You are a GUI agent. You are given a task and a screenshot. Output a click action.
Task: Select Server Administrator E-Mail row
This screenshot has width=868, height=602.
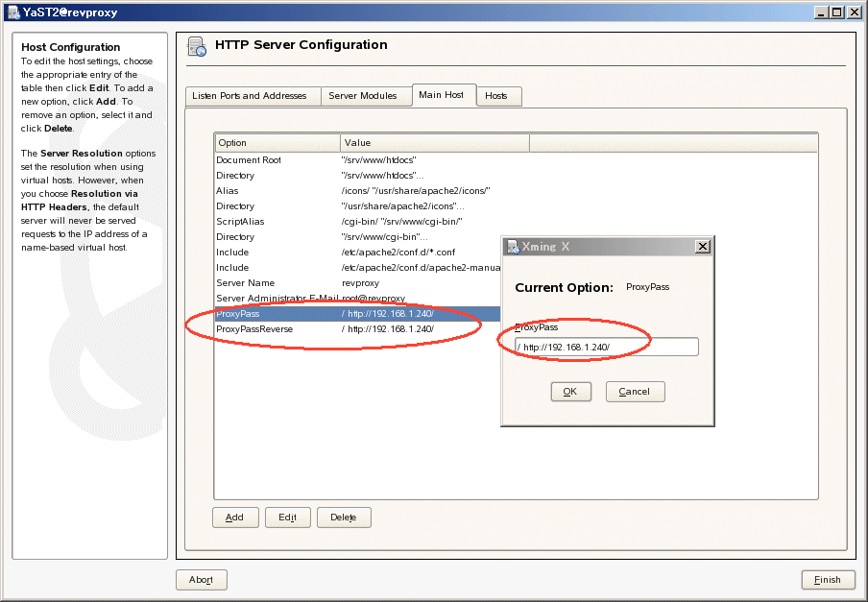click(x=357, y=299)
